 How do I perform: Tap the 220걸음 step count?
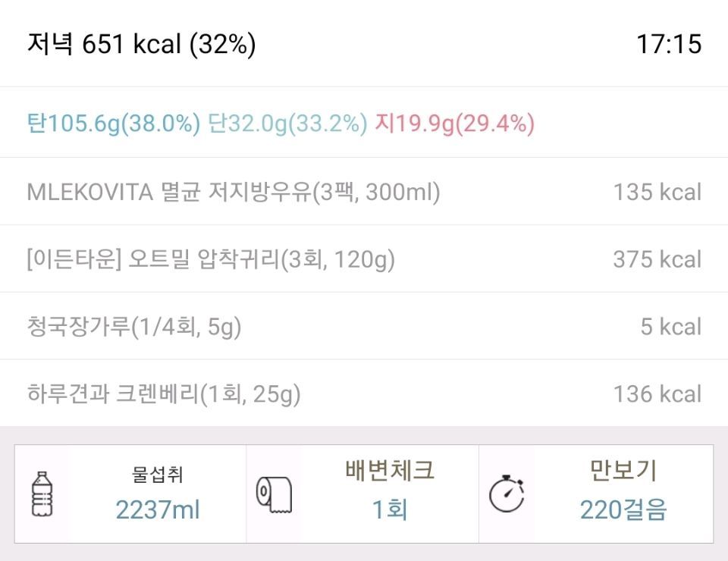(623, 510)
